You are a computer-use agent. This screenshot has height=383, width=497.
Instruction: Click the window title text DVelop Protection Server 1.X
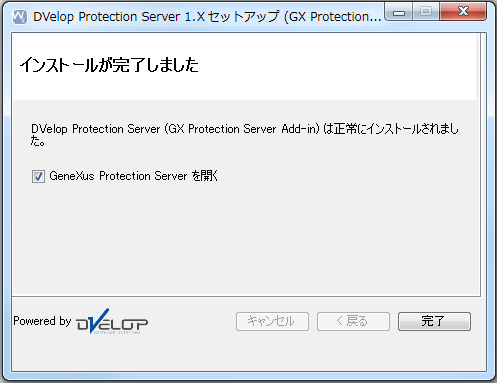(x=119, y=17)
